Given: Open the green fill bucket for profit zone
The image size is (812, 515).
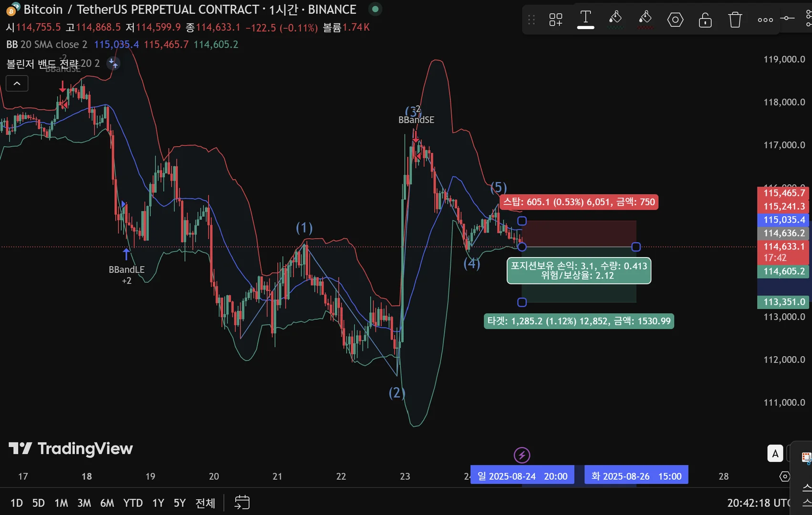Looking at the screenshot, I should (x=615, y=20).
